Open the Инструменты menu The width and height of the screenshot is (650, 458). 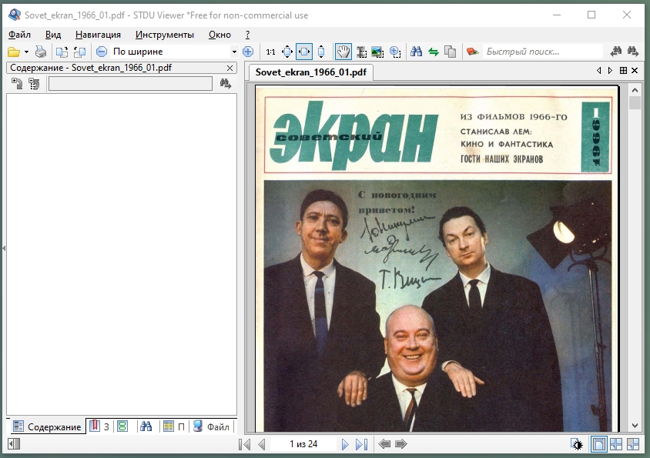click(x=165, y=35)
